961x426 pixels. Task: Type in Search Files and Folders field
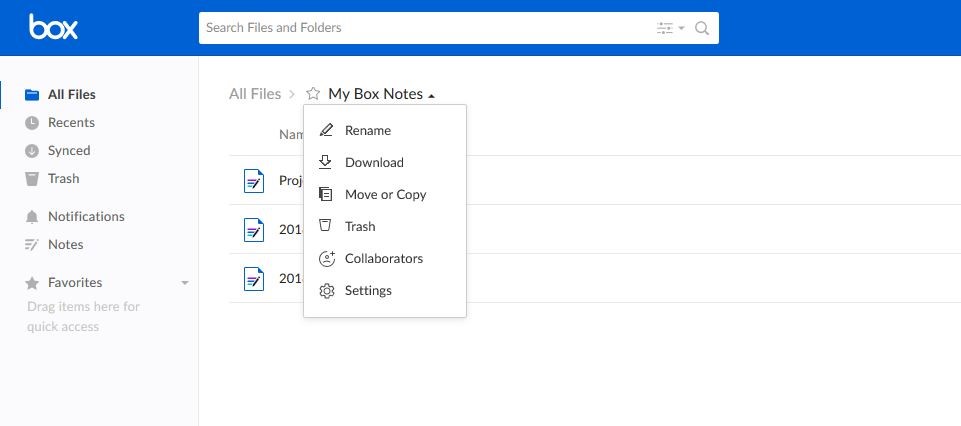click(x=420, y=28)
